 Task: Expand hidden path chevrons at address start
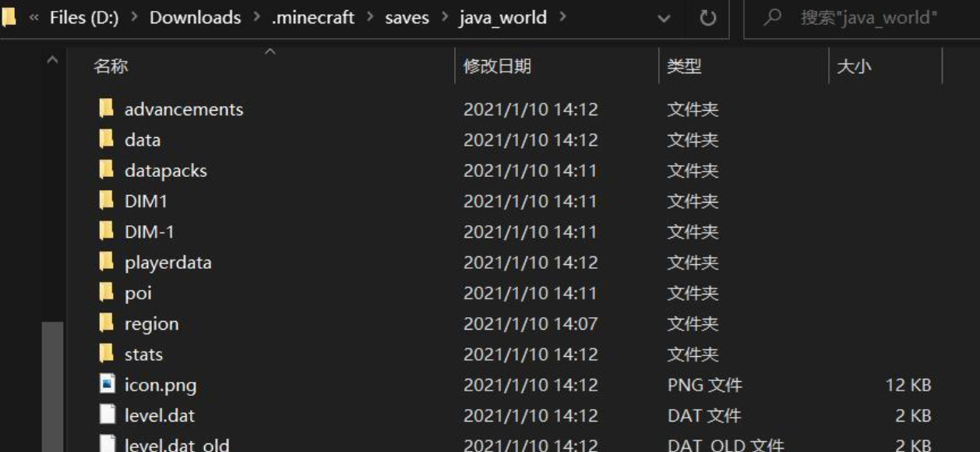click(x=34, y=18)
